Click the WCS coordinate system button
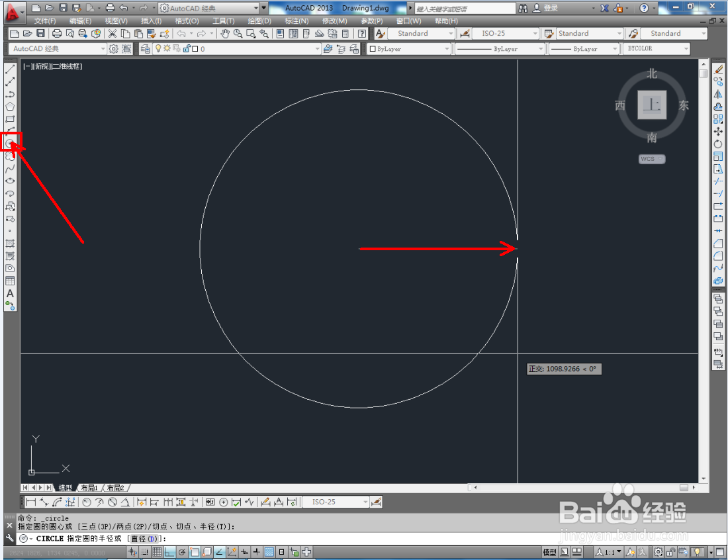 click(x=652, y=159)
